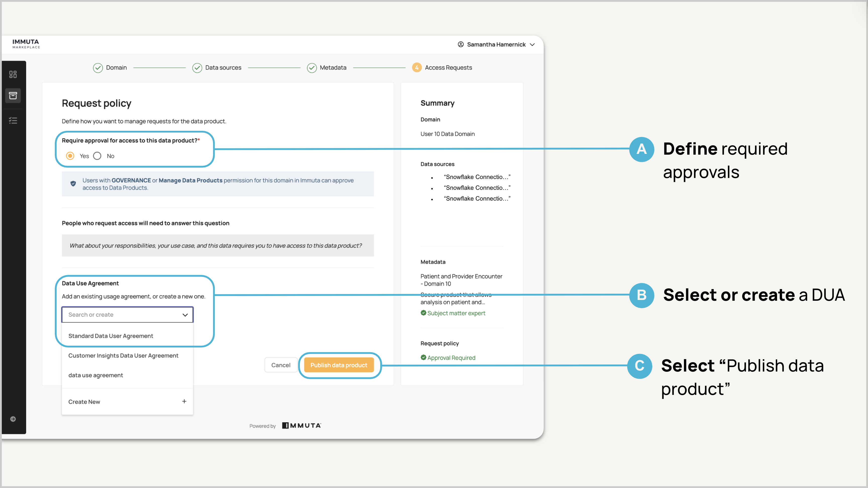
Task: Open the requests checklist sidebar icon
Action: point(13,120)
